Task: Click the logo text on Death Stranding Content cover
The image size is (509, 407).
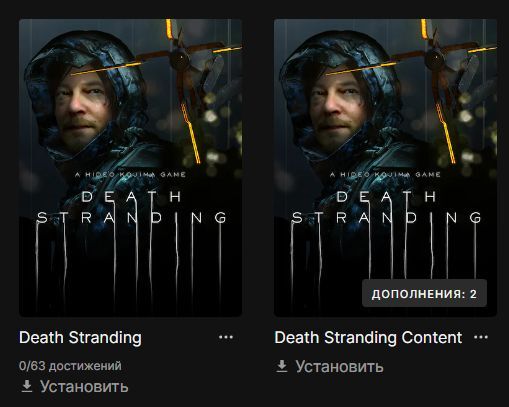Action: (386, 207)
